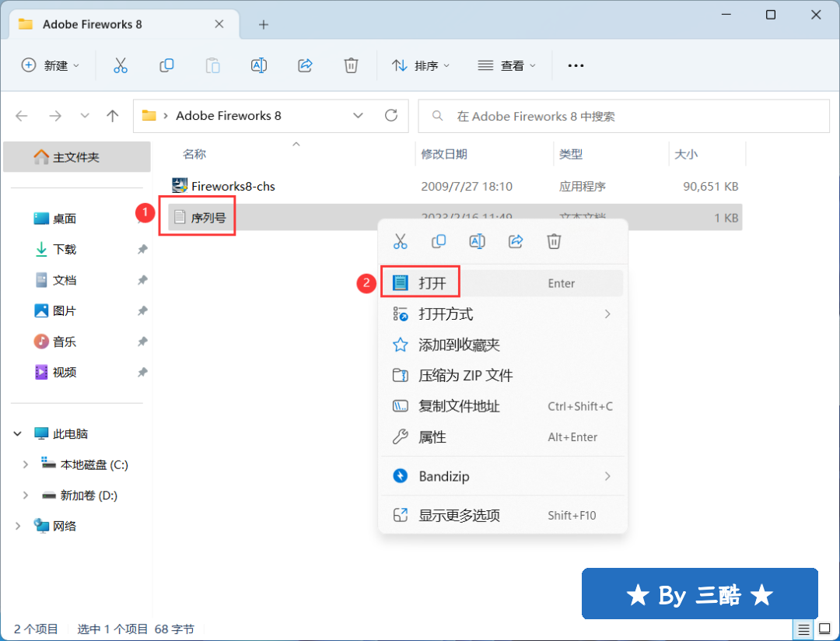The width and height of the screenshot is (840, 641).
Task: Close the Adobe Fireworks 8 tab
Action: click(219, 24)
